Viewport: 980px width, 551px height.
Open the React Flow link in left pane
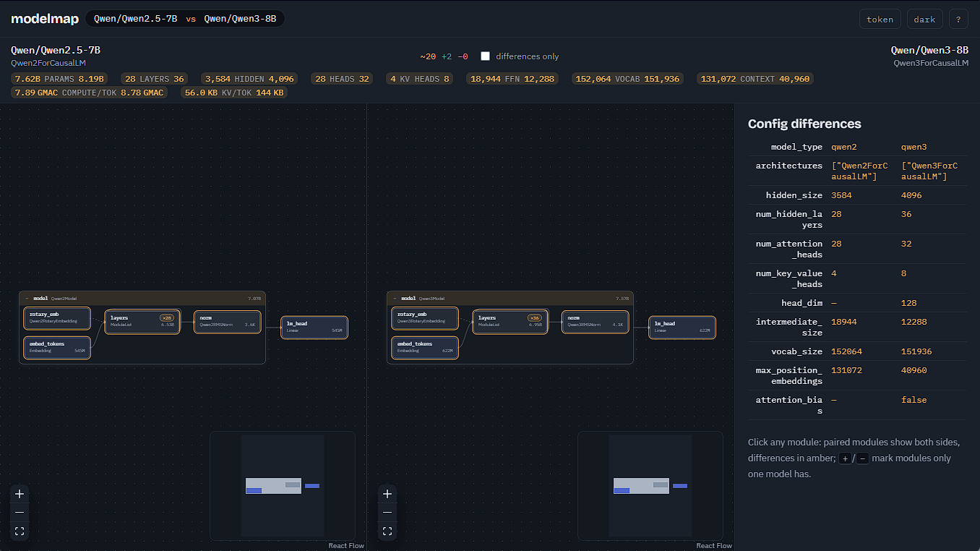click(x=346, y=546)
